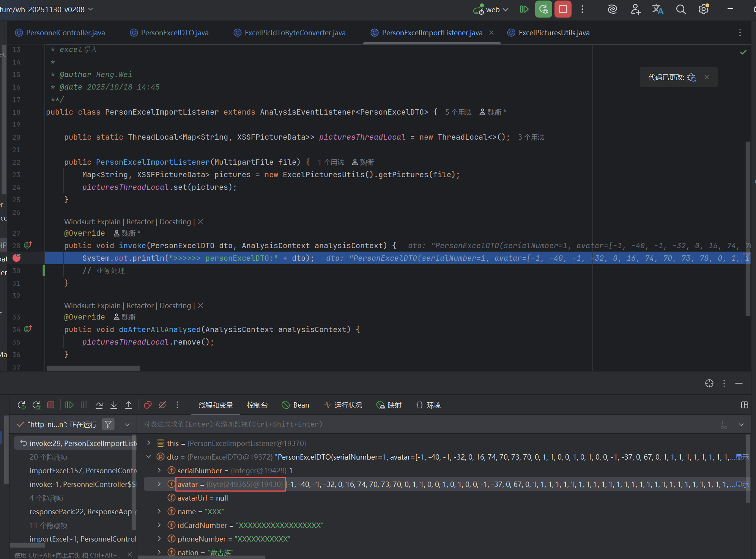Toggle Mute Breakpoints icon
This screenshot has width=756, height=559.
[x=162, y=405]
